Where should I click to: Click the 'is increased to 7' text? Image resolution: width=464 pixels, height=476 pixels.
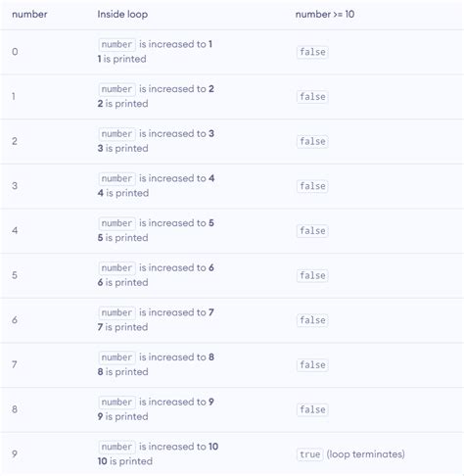click(176, 312)
